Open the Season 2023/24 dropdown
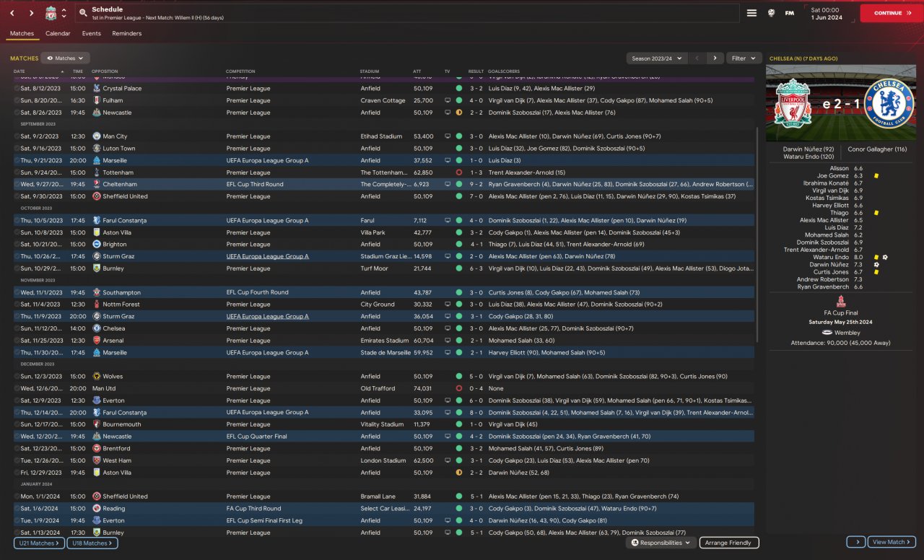 [x=656, y=58]
